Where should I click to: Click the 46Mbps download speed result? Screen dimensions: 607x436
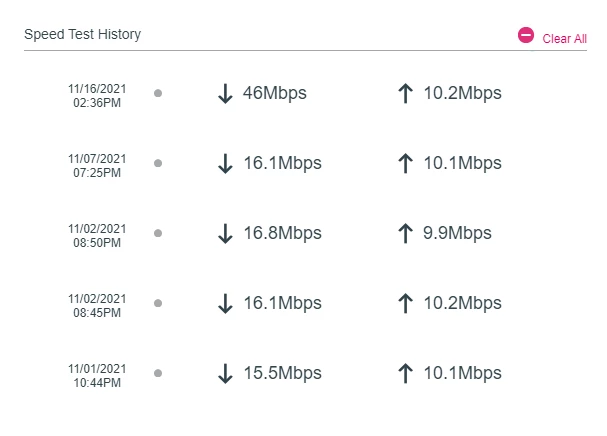coord(274,94)
